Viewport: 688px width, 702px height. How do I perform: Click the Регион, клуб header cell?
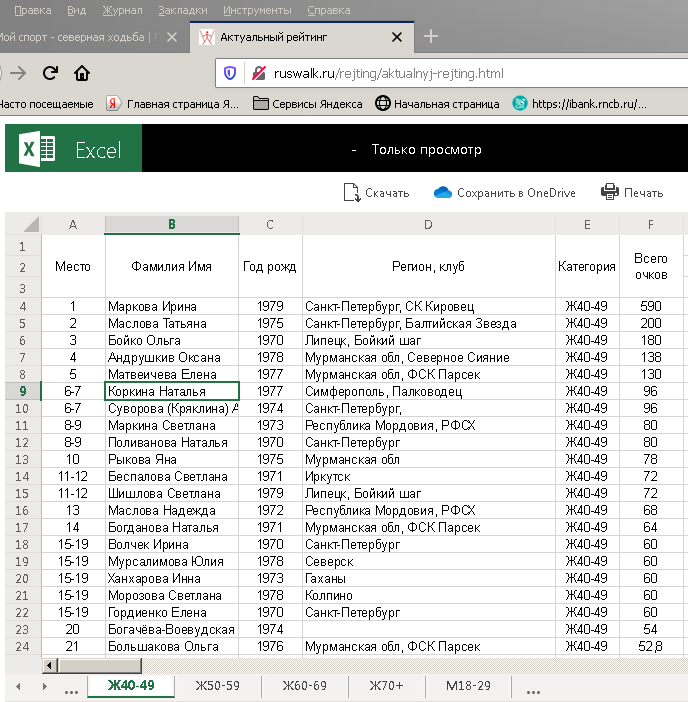pos(429,266)
